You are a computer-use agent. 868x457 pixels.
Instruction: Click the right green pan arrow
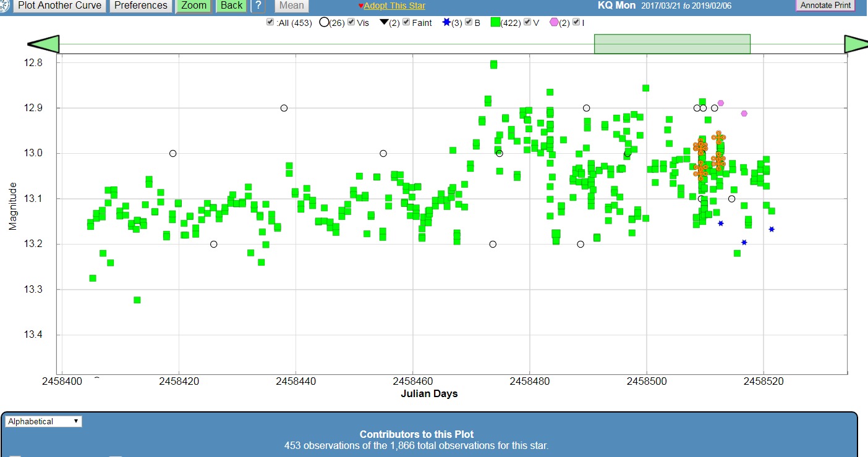[x=856, y=44]
